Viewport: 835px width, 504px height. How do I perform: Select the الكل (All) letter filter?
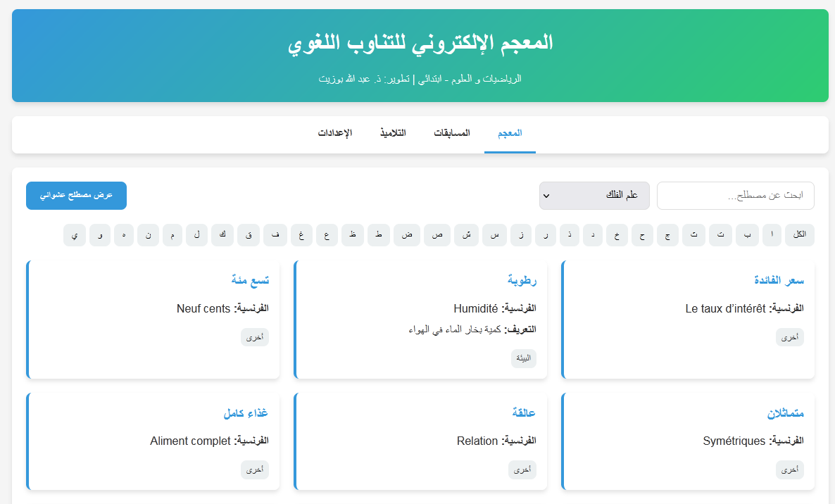tap(799, 234)
